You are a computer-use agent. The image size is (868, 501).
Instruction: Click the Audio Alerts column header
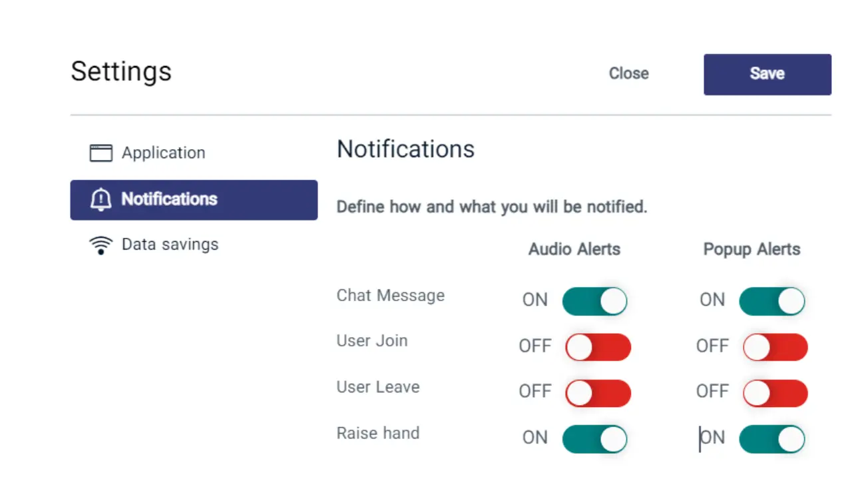[x=574, y=249]
